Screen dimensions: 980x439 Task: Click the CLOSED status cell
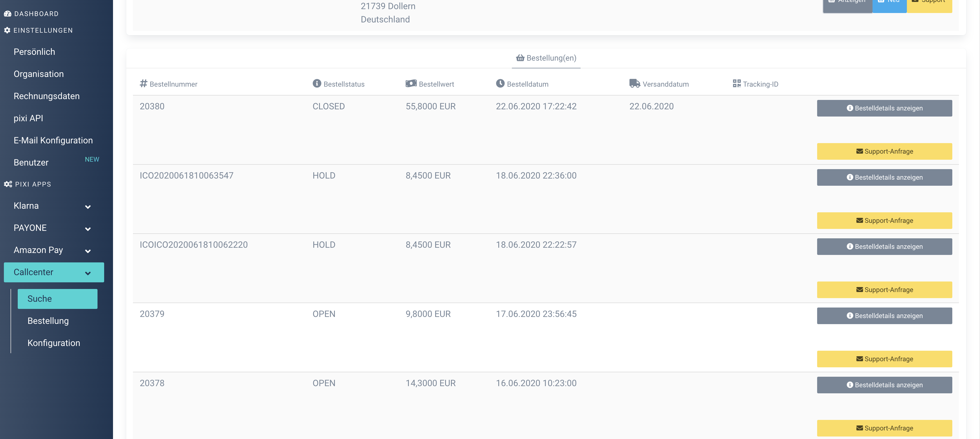coord(329,106)
